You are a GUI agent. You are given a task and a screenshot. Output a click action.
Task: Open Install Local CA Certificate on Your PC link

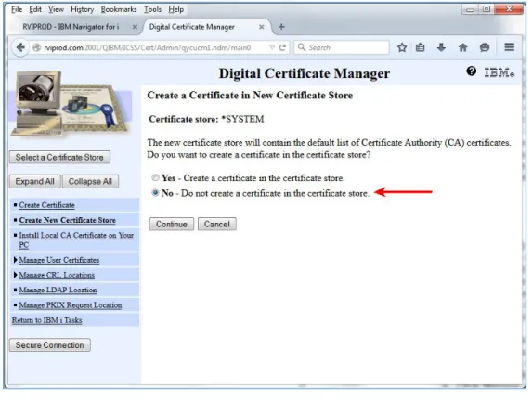coord(76,239)
